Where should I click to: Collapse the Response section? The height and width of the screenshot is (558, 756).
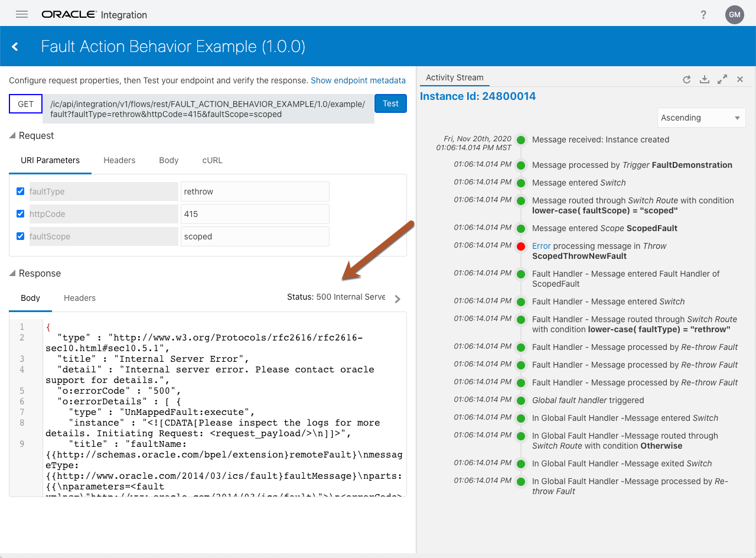12,273
